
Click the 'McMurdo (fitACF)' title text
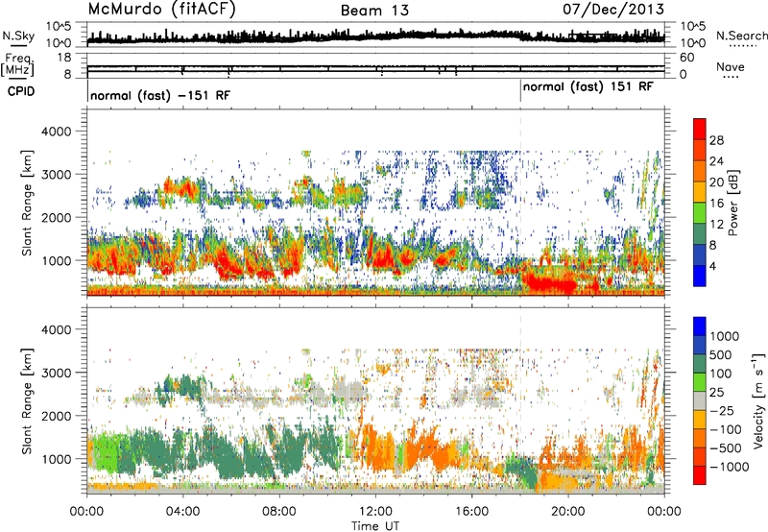pyautogui.click(x=161, y=10)
